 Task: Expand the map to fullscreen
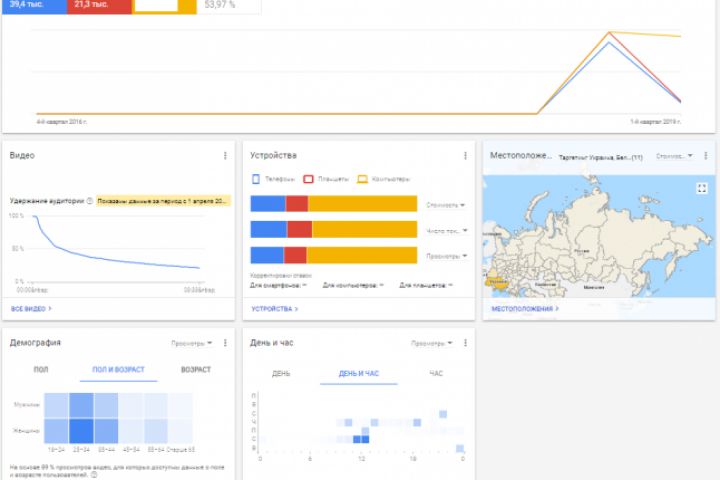tap(702, 188)
